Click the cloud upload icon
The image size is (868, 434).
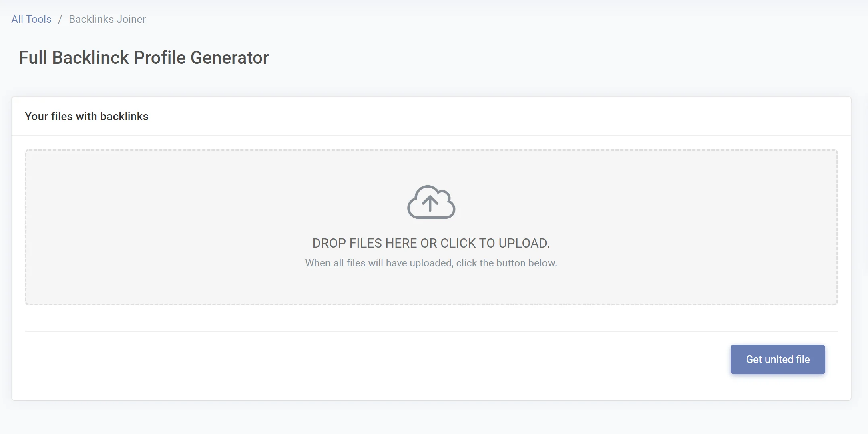(431, 202)
